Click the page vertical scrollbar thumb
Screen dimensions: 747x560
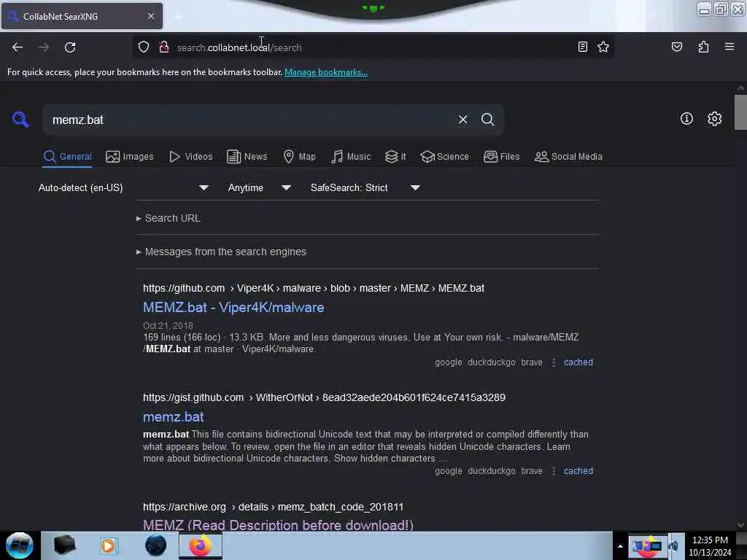(740, 112)
